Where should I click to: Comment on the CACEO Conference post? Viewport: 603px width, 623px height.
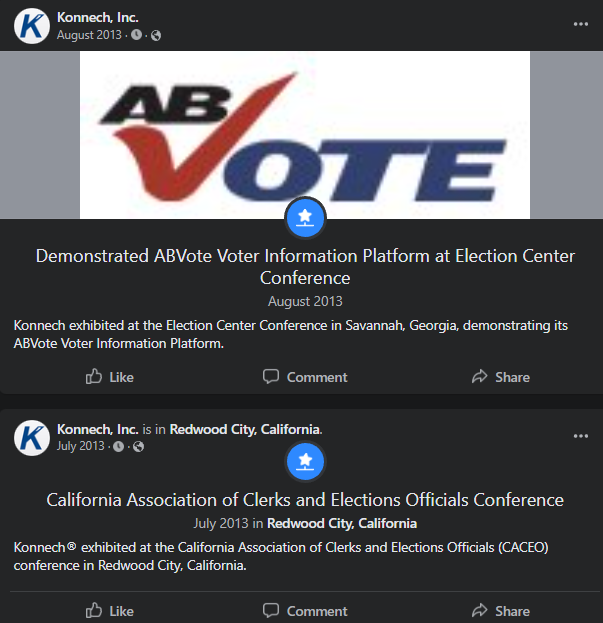(x=305, y=611)
